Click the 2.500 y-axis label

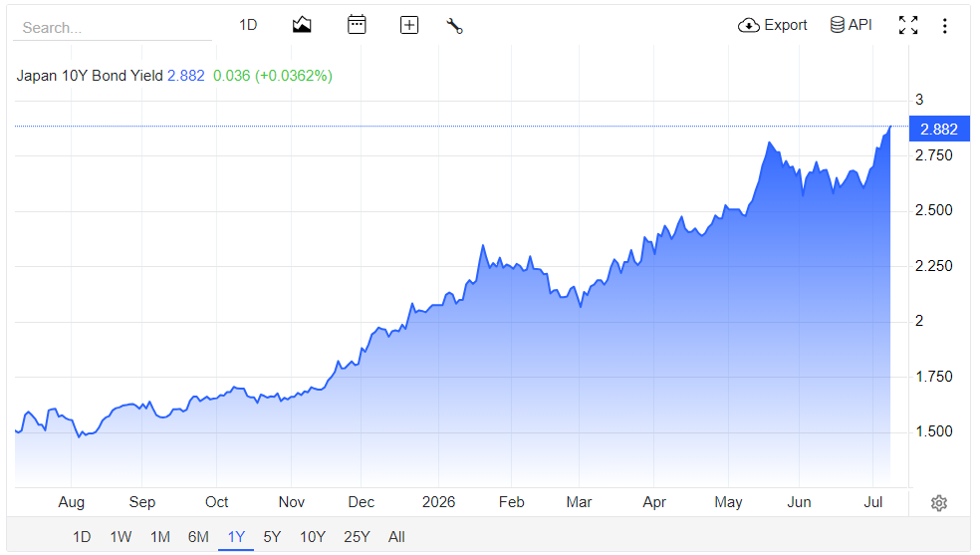click(934, 210)
